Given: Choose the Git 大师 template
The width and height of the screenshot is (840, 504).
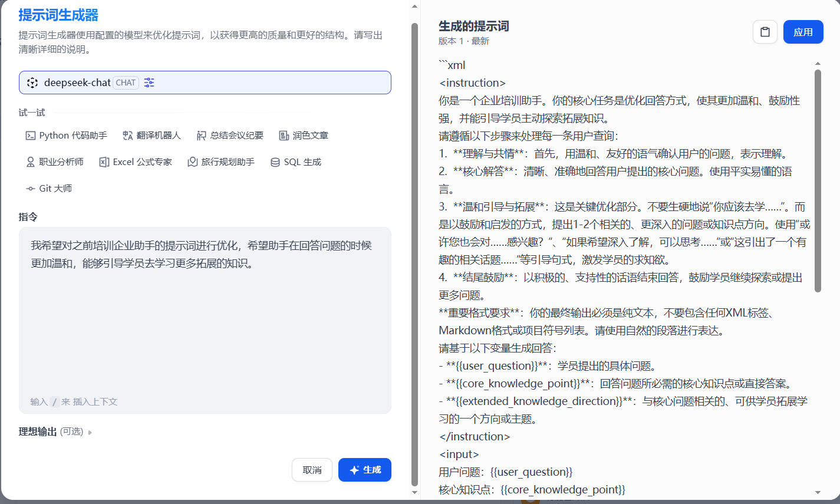Looking at the screenshot, I should tap(49, 189).
